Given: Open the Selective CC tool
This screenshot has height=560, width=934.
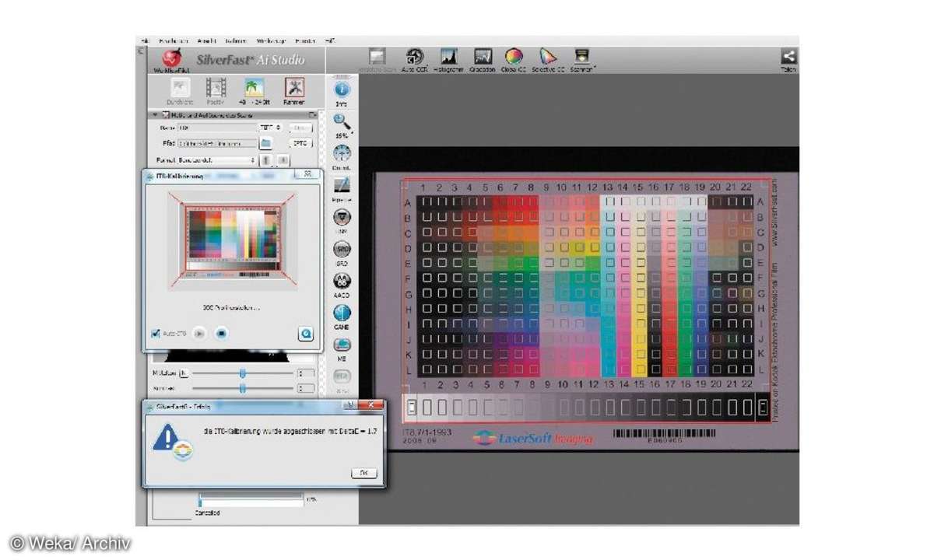Looking at the screenshot, I should pyautogui.click(x=548, y=56).
